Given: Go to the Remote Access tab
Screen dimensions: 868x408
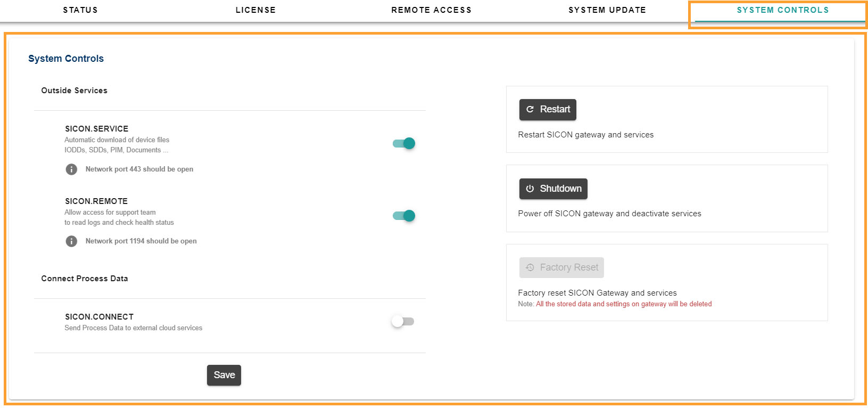Looking at the screenshot, I should [x=431, y=10].
